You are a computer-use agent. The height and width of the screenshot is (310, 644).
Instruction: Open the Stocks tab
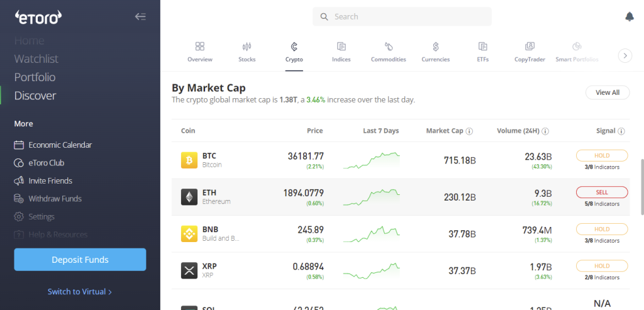pos(247,59)
